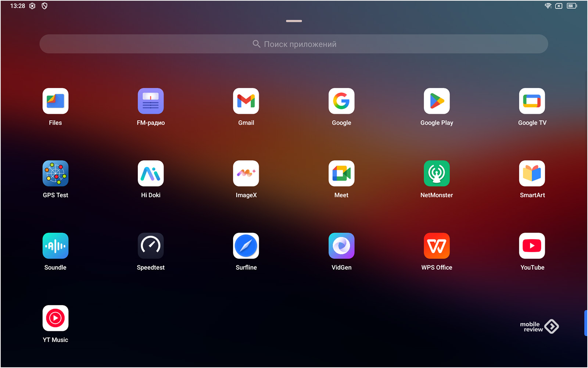Launch GPS Test app
This screenshot has width=588, height=368.
point(55,173)
